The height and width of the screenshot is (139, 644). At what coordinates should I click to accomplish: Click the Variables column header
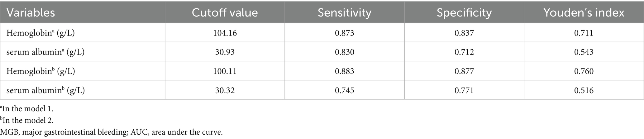click(x=31, y=12)
